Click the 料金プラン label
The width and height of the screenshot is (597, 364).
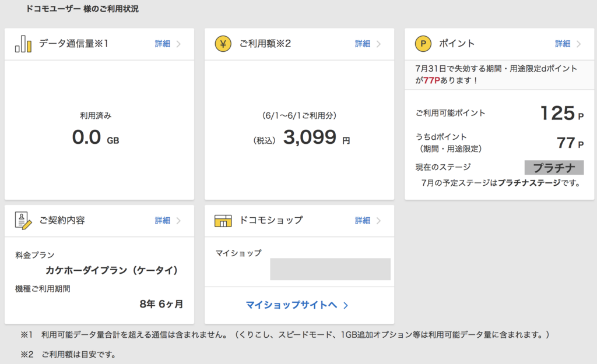tap(34, 255)
